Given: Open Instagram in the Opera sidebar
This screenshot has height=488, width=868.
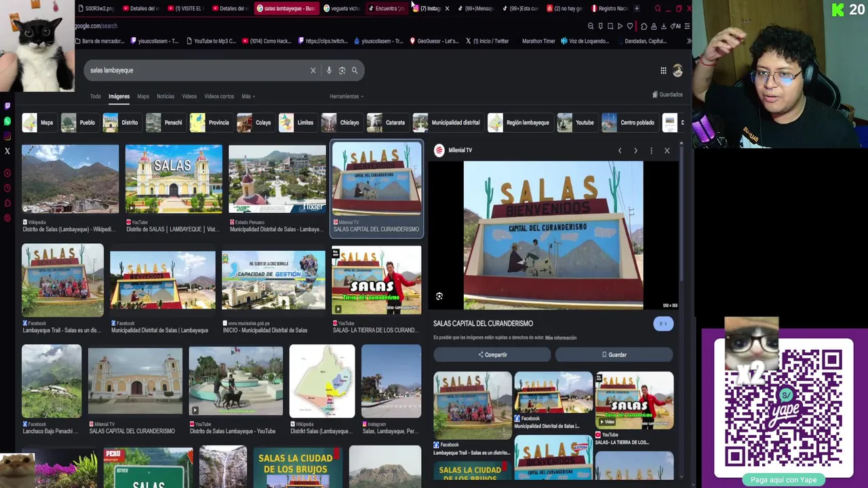Looking at the screenshot, I should (x=7, y=136).
